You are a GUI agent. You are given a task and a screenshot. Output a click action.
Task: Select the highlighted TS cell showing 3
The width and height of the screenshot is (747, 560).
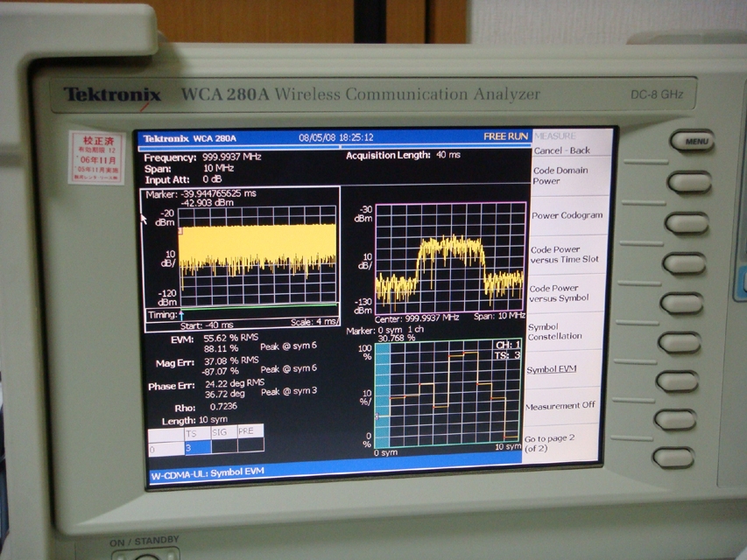(198, 448)
